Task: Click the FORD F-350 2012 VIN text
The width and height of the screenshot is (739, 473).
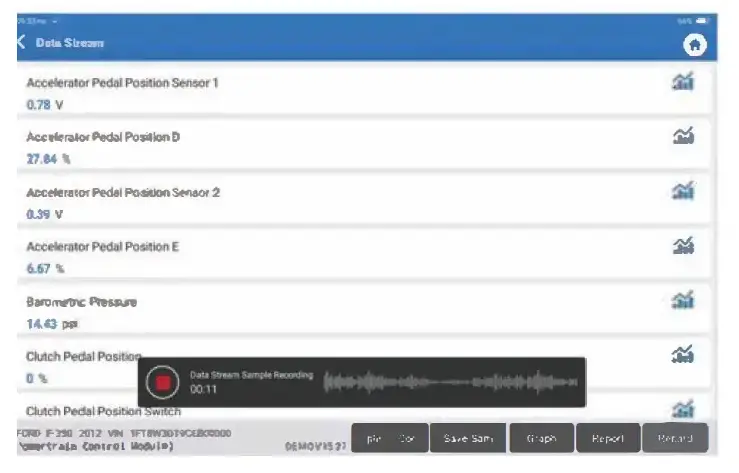Action: 124,433
